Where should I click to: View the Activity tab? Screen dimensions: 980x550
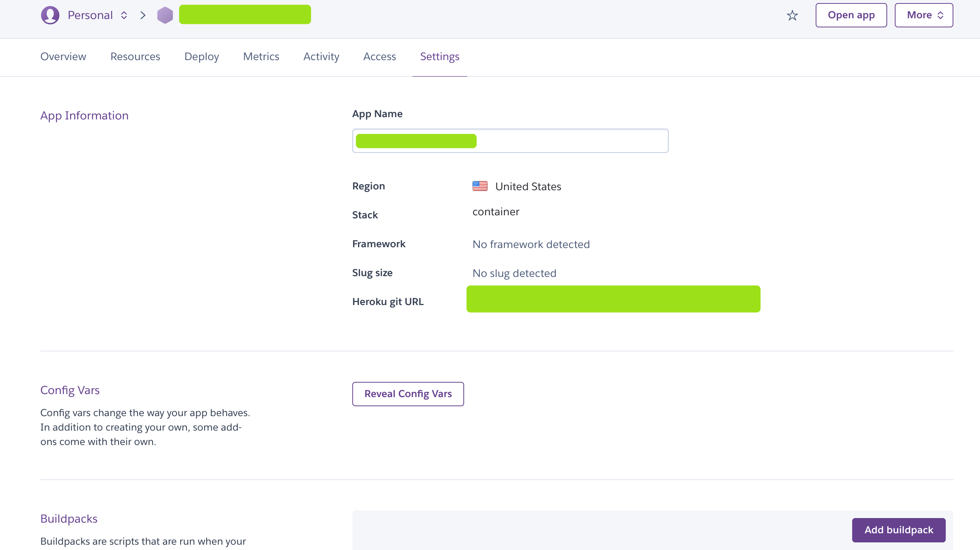tap(321, 57)
